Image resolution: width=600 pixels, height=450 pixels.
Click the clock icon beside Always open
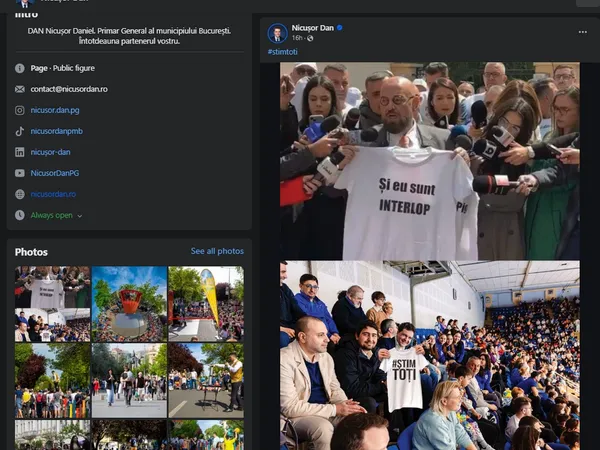coord(20,215)
